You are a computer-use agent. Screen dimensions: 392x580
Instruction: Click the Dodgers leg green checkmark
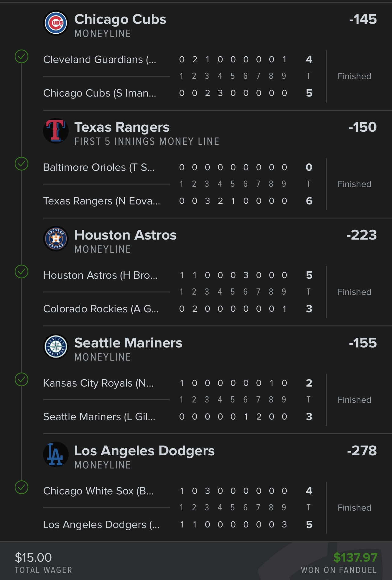pos(22,487)
